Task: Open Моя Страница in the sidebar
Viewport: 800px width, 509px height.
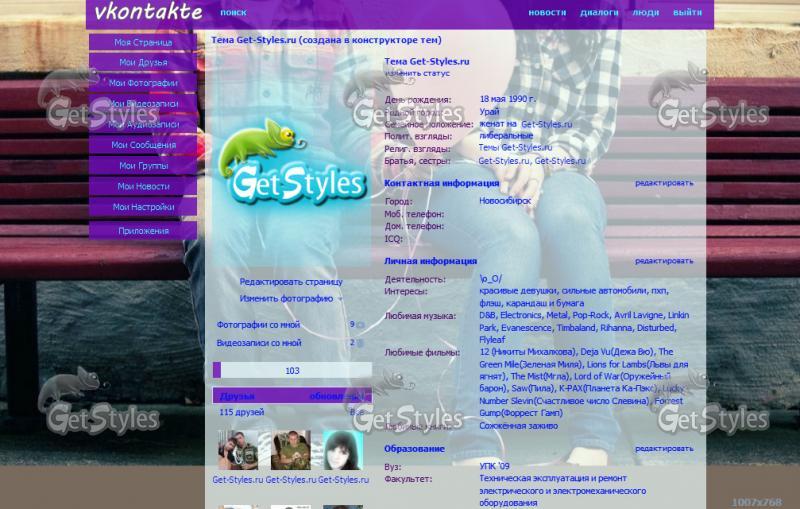Action: point(143,42)
